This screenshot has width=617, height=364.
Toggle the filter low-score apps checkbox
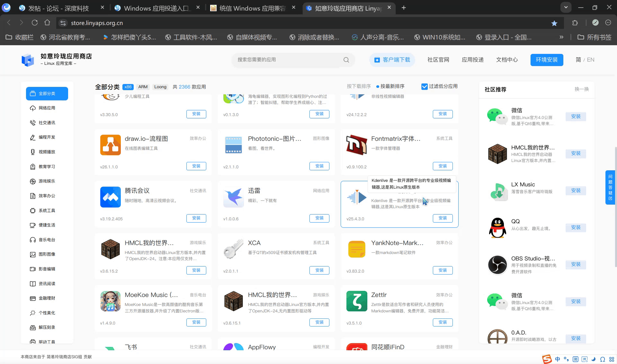(x=424, y=86)
